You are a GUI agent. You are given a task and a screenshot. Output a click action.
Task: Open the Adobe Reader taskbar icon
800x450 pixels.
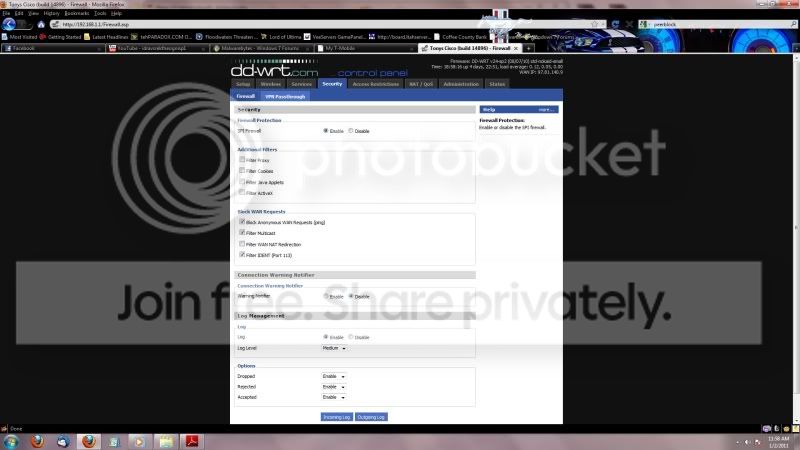click(x=192, y=441)
